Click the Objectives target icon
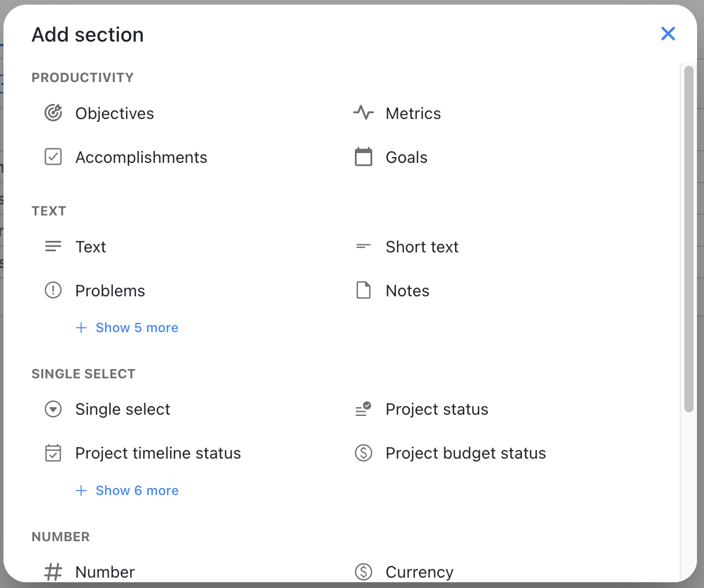This screenshot has width=704, height=588. point(53,113)
